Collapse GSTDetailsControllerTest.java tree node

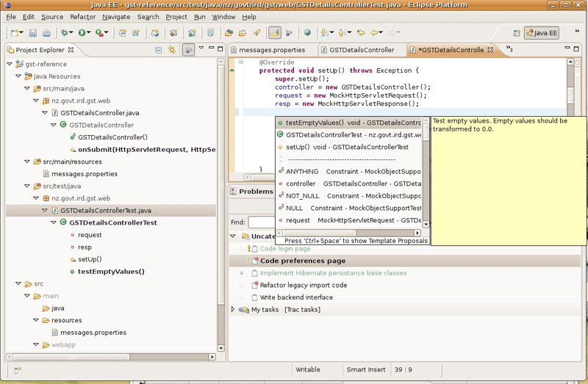(45, 211)
